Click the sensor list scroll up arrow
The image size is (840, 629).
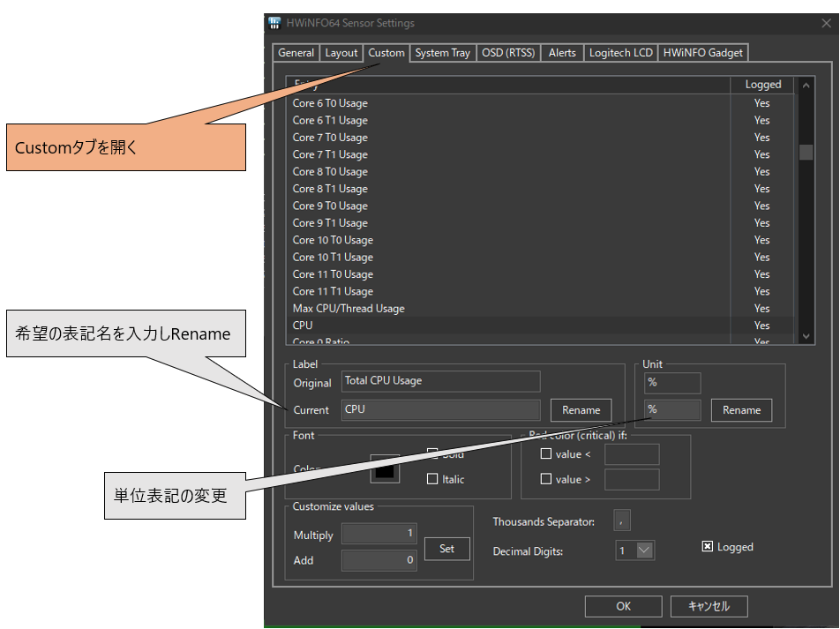coord(806,86)
